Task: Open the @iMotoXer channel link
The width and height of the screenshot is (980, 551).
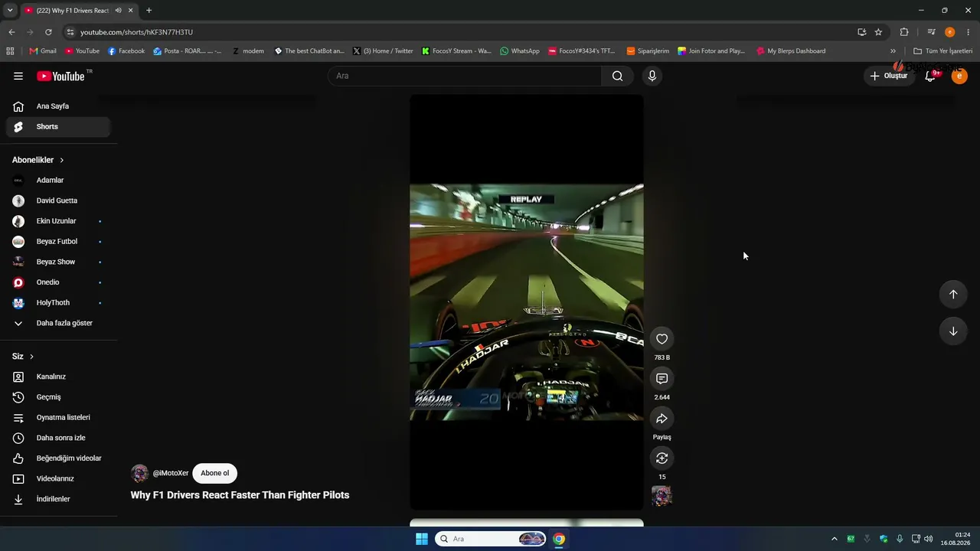Action: (x=171, y=473)
